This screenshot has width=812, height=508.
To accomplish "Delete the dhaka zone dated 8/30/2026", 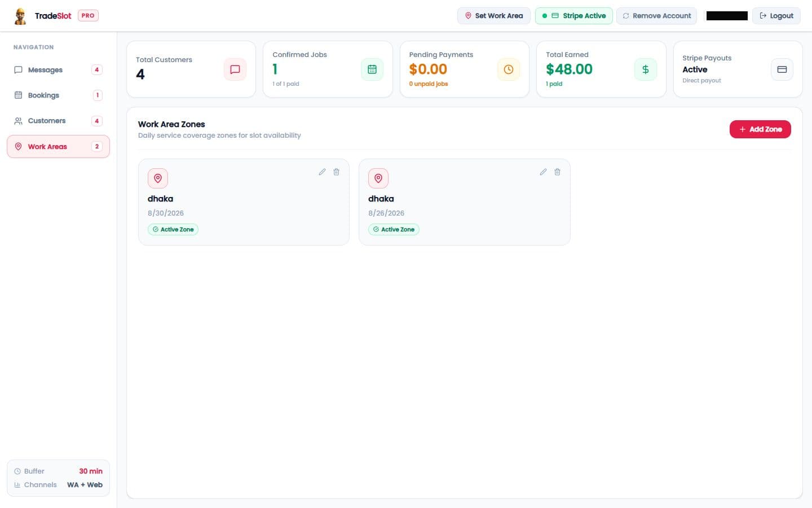I will (x=337, y=172).
